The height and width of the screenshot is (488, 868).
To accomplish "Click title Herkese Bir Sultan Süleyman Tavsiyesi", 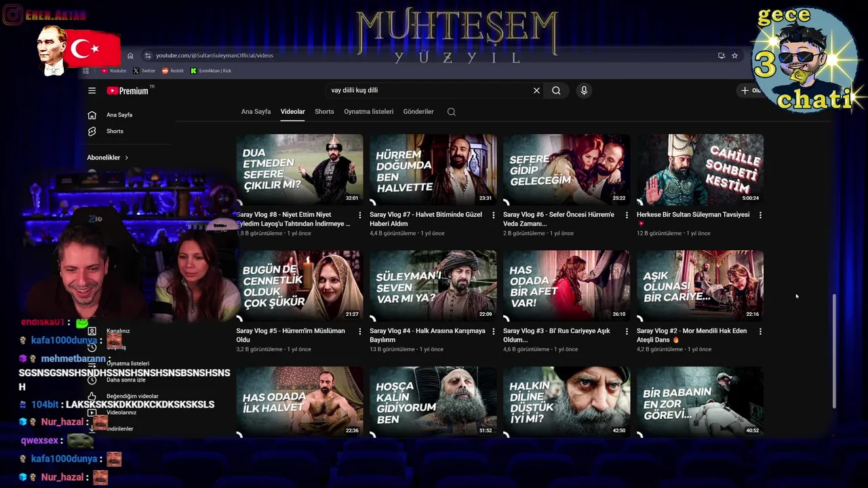I will [x=693, y=214].
